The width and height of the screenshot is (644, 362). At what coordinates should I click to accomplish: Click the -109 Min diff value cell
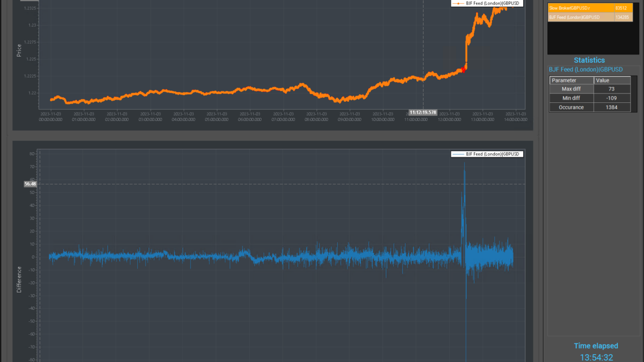[611, 98]
